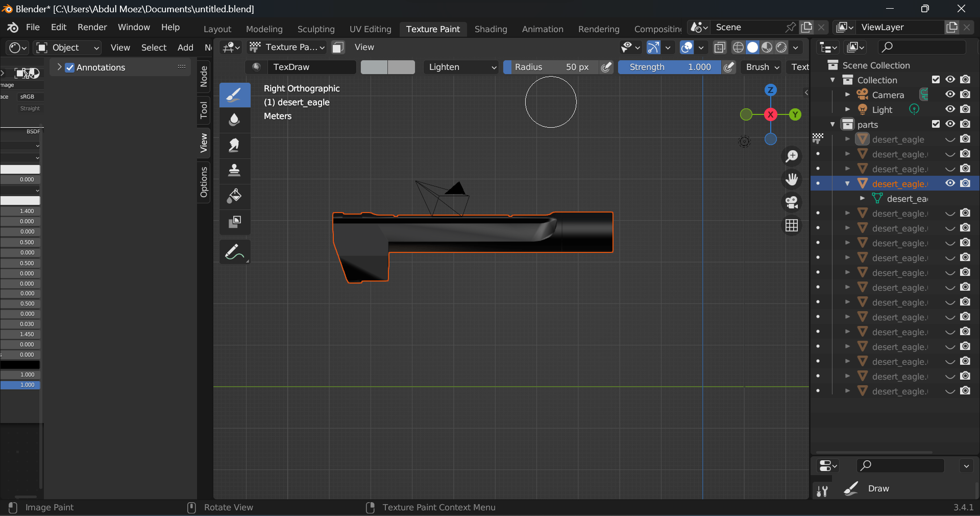The height and width of the screenshot is (516, 980).
Task: Disable camera render visibility for Camera
Action: click(x=965, y=95)
